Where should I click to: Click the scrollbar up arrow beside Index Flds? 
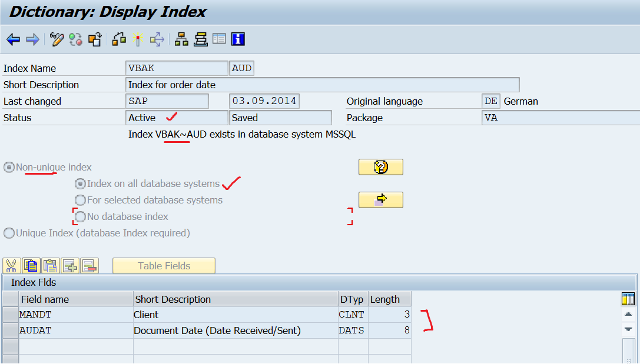[x=629, y=314]
